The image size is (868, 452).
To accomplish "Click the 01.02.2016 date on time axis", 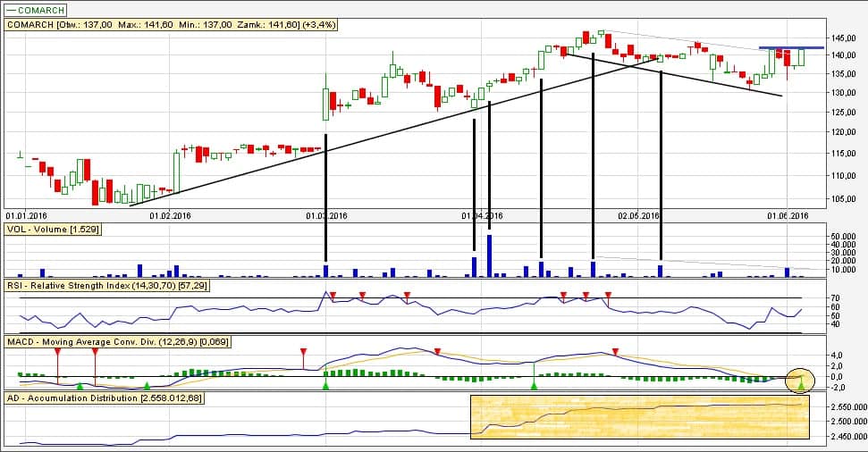I will (x=171, y=215).
